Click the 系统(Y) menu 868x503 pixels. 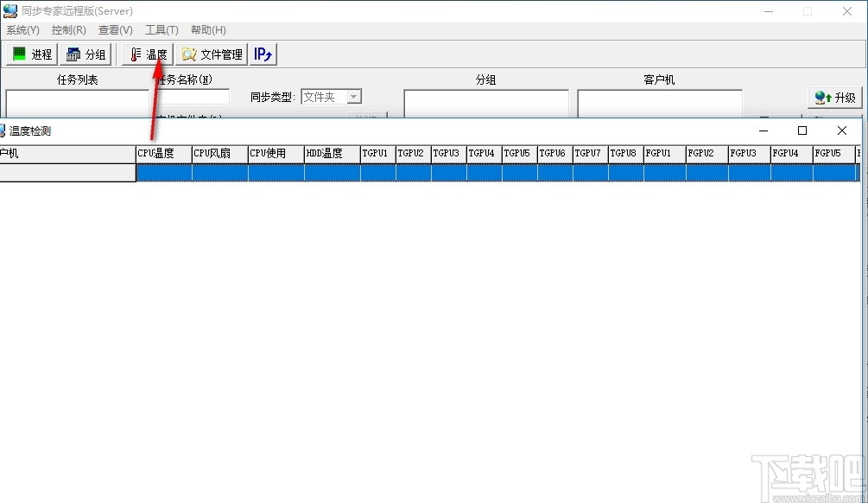(x=23, y=29)
